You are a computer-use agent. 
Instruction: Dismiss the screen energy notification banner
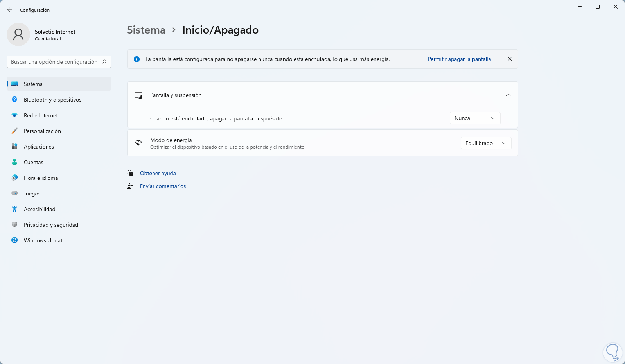pyautogui.click(x=510, y=59)
